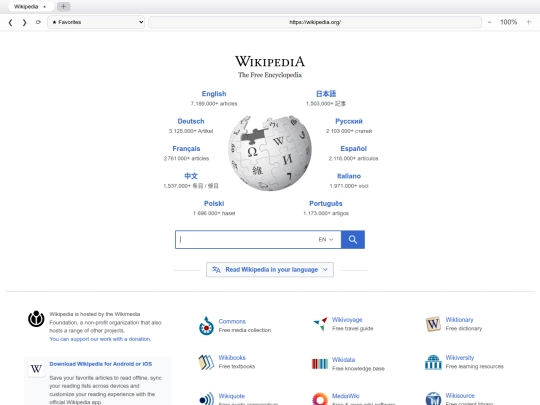Open Chinese Wikipedia (中文)

[191, 176]
